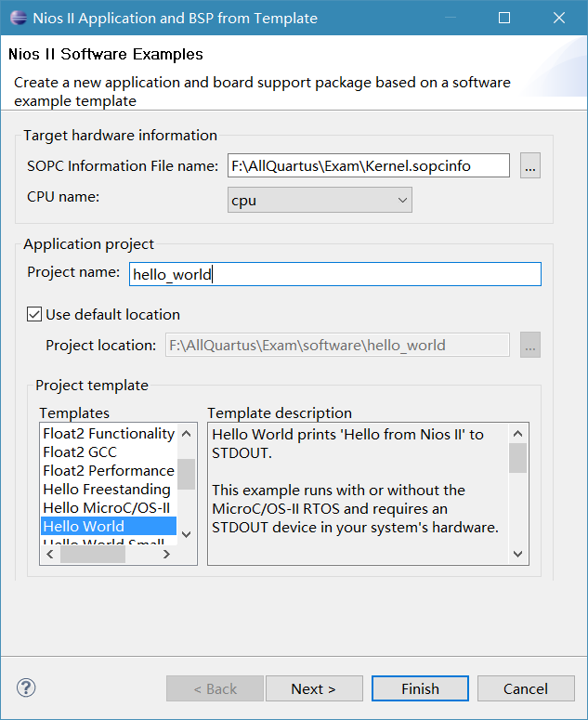Viewport: 588px width, 720px height.
Task: Maximize the dialog window
Action: pyautogui.click(x=504, y=18)
